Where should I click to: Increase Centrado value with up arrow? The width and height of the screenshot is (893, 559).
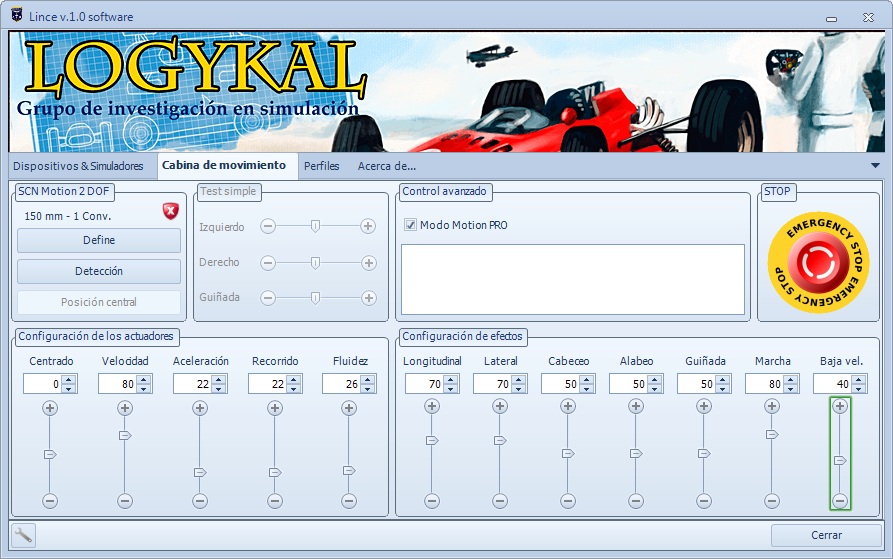[x=69, y=380]
